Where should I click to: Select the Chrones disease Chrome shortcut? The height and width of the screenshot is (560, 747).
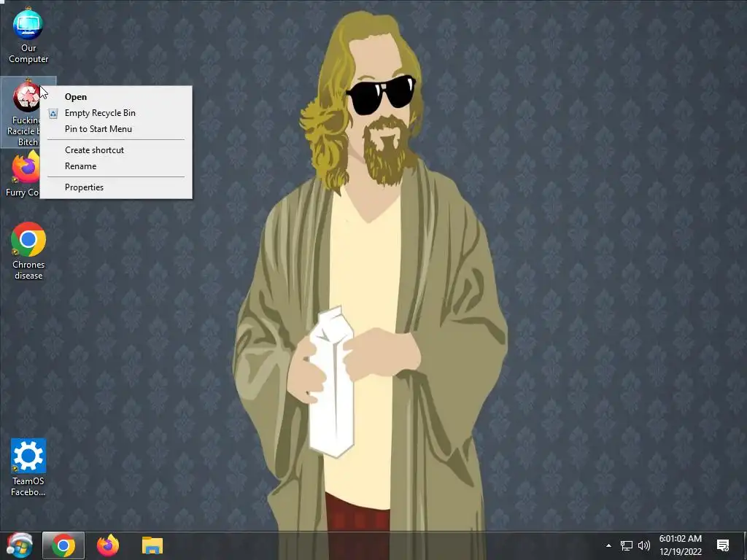(x=28, y=251)
